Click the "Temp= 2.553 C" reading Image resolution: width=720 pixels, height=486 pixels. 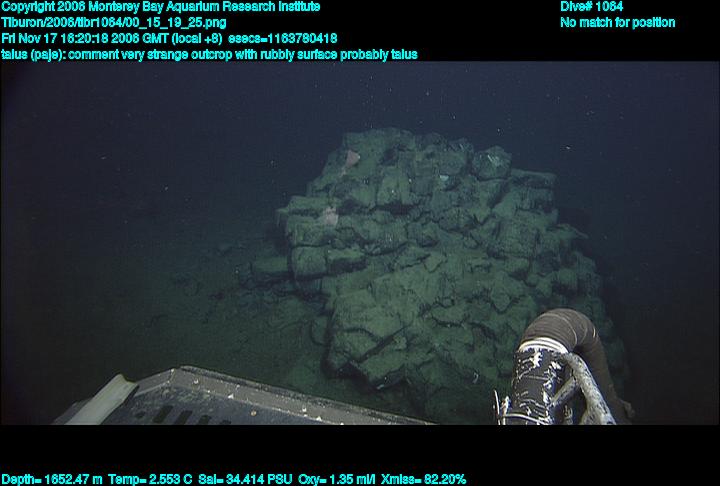150,479
